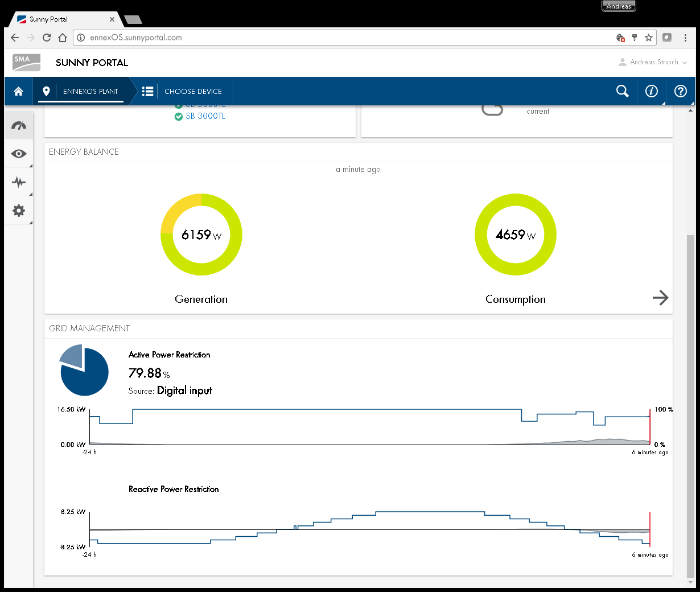Click the location pin beside ENNEXOS PLANT
Viewport: 700px width, 592px height.
click(x=46, y=91)
